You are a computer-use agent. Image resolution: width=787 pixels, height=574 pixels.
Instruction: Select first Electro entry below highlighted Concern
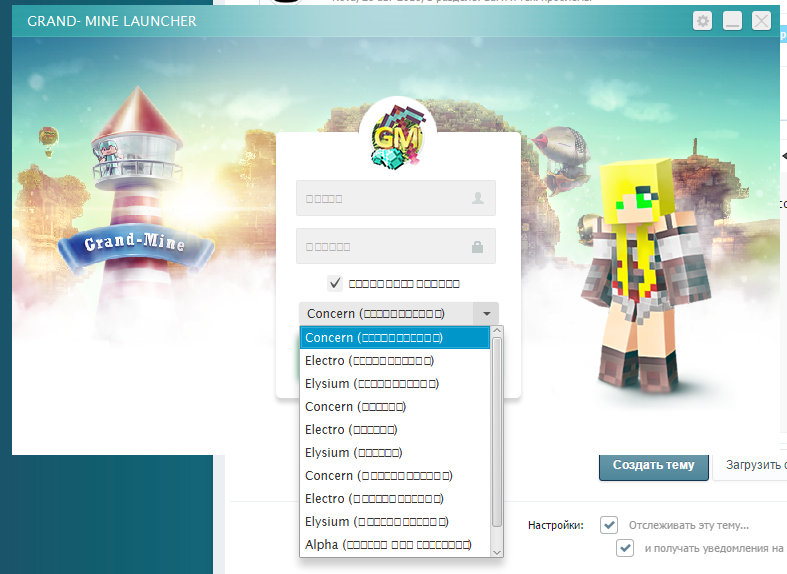coord(395,361)
